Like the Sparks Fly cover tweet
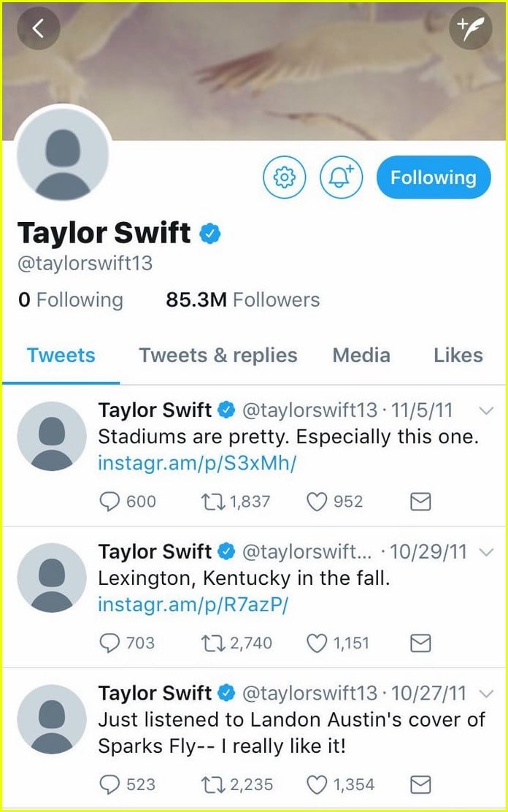The height and width of the screenshot is (812, 508). pos(317,785)
